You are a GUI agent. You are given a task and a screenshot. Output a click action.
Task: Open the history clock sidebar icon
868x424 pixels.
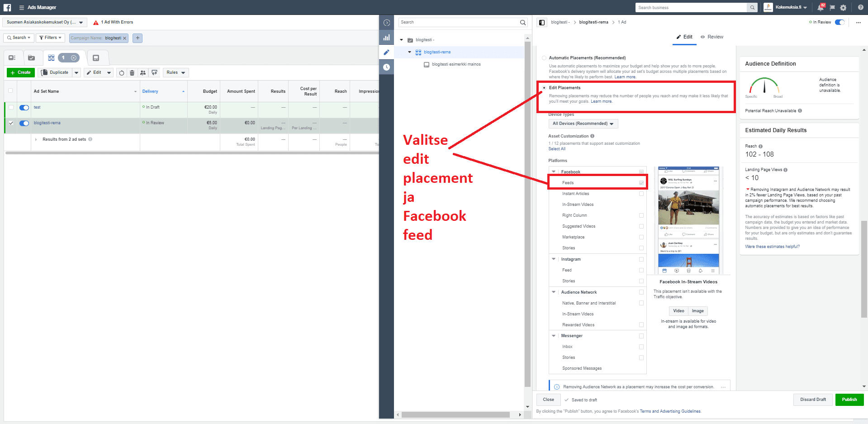pyautogui.click(x=387, y=67)
